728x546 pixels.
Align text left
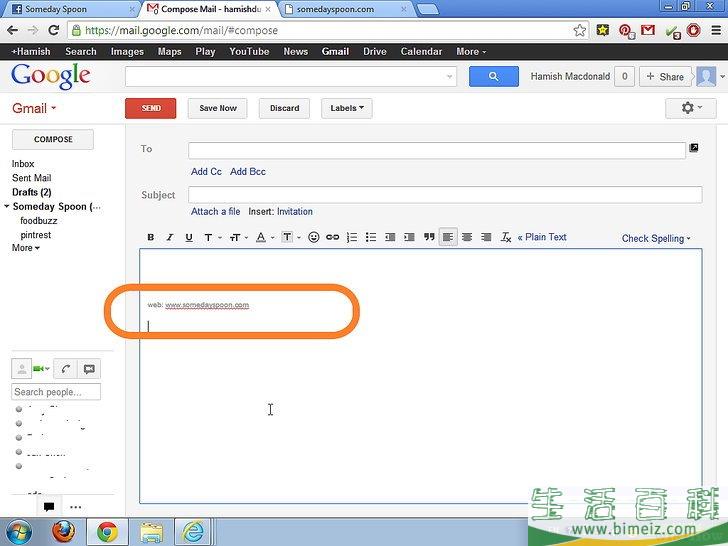tap(448, 237)
